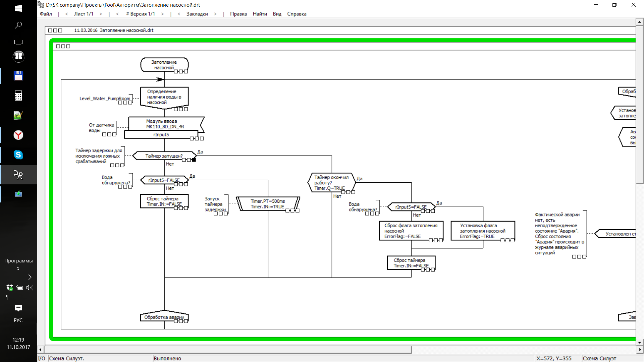Click the blue floppy disk taskbar icon
The width and height of the screenshot is (644, 362).
(18, 76)
